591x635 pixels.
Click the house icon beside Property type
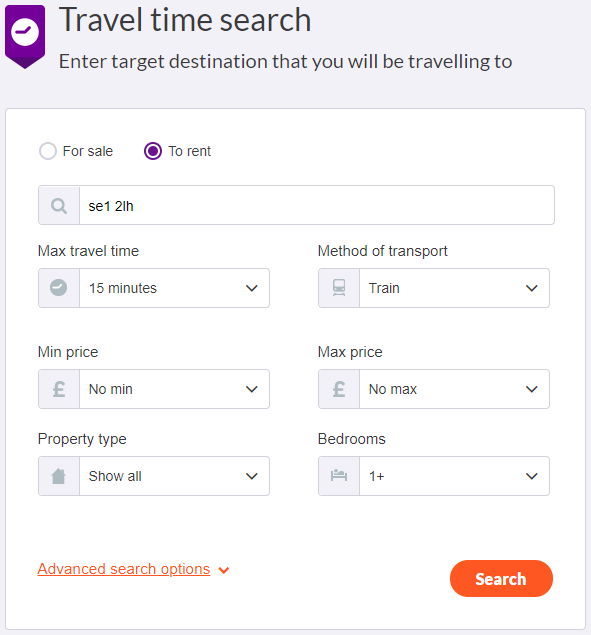[x=59, y=476]
